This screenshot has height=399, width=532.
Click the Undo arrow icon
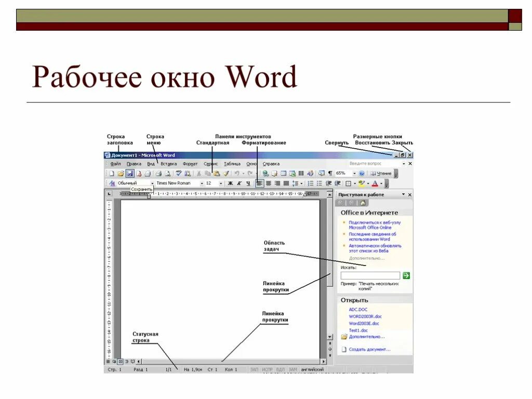click(237, 174)
